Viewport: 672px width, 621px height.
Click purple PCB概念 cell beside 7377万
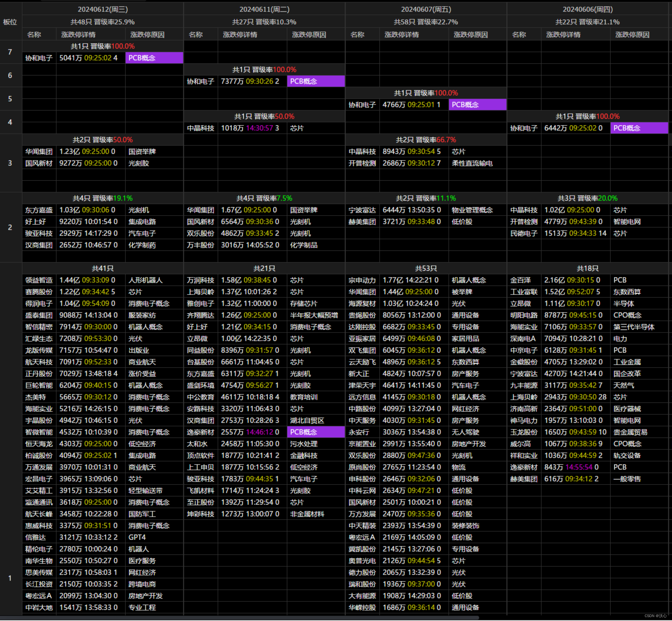[x=316, y=81]
